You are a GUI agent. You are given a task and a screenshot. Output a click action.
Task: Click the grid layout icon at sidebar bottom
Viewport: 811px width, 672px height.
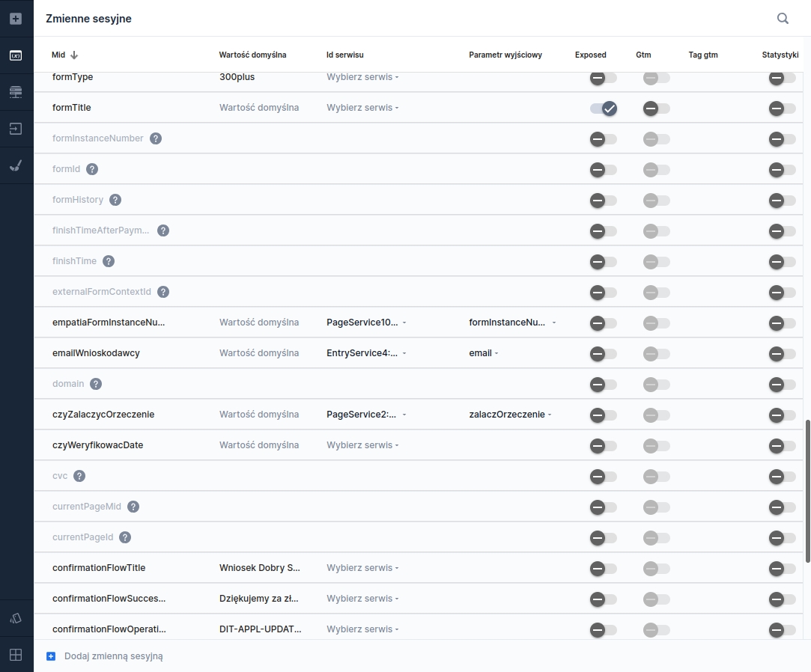[16, 655]
